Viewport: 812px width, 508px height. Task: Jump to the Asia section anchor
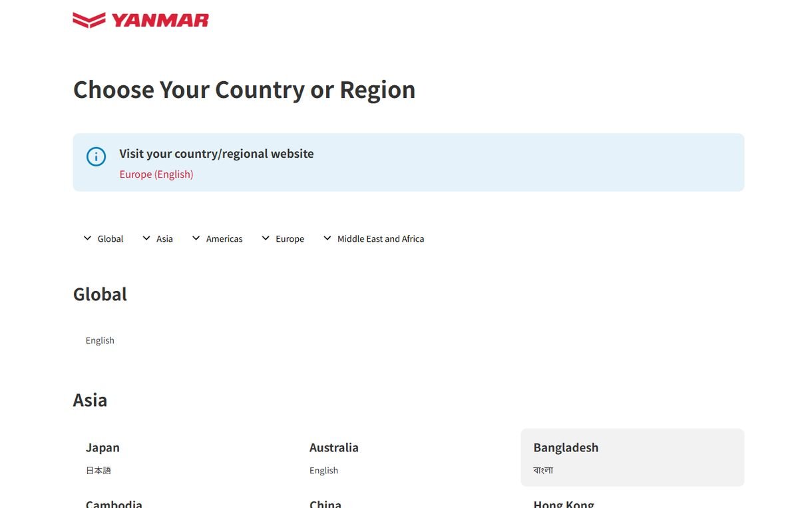click(x=158, y=238)
